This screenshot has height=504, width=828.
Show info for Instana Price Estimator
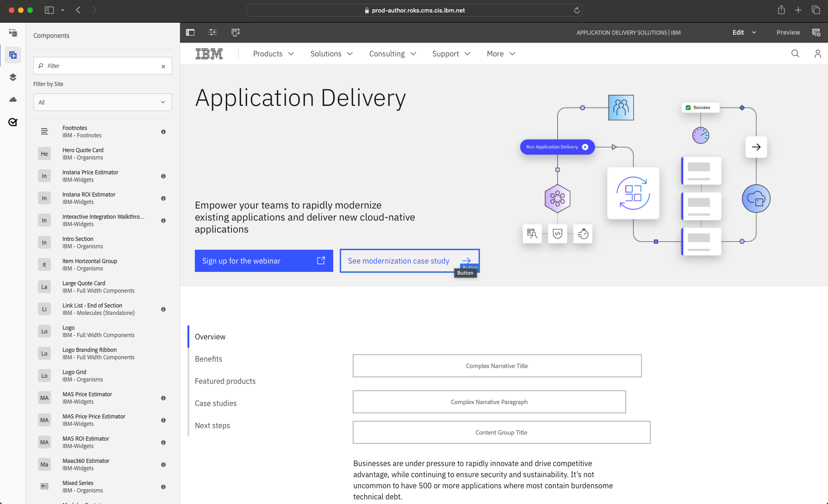point(163,176)
